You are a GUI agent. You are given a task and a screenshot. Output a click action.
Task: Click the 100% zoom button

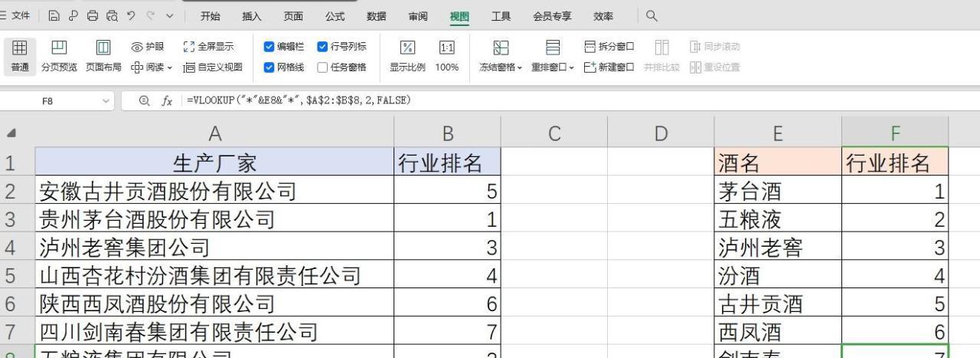point(447,57)
